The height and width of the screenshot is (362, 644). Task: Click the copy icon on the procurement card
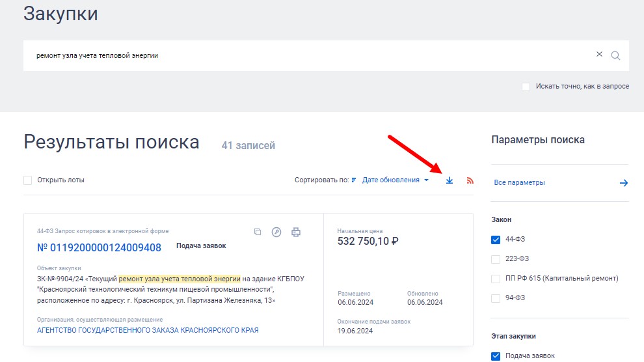(x=258, y=232)
